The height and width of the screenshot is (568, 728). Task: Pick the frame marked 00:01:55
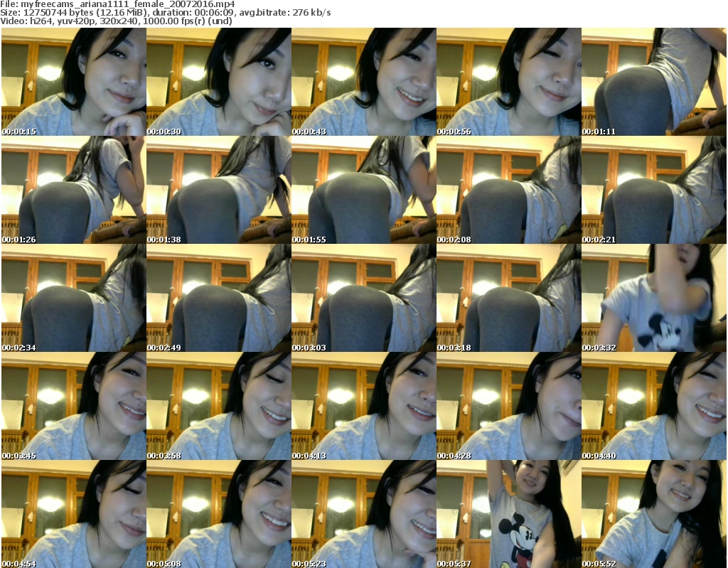coord(363,190)
